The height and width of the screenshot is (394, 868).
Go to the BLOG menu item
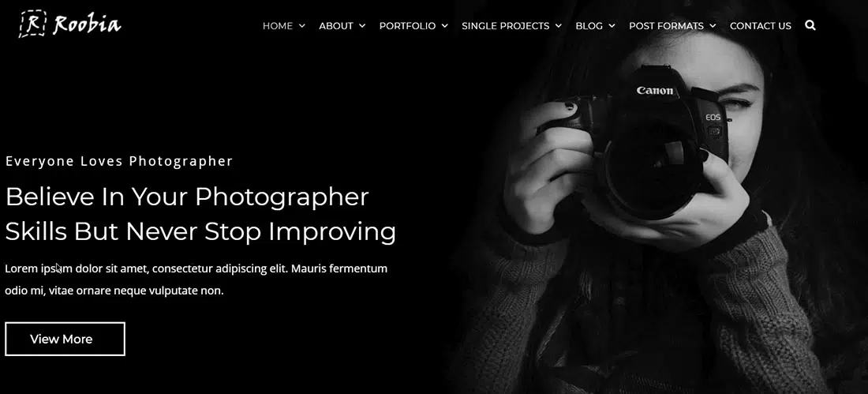pos(589,25)
